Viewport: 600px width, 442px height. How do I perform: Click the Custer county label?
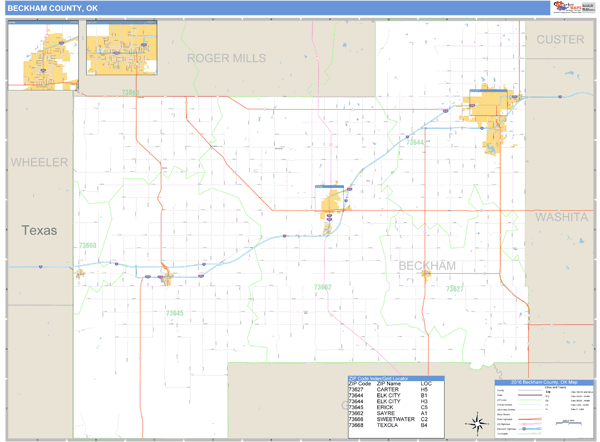560,39
